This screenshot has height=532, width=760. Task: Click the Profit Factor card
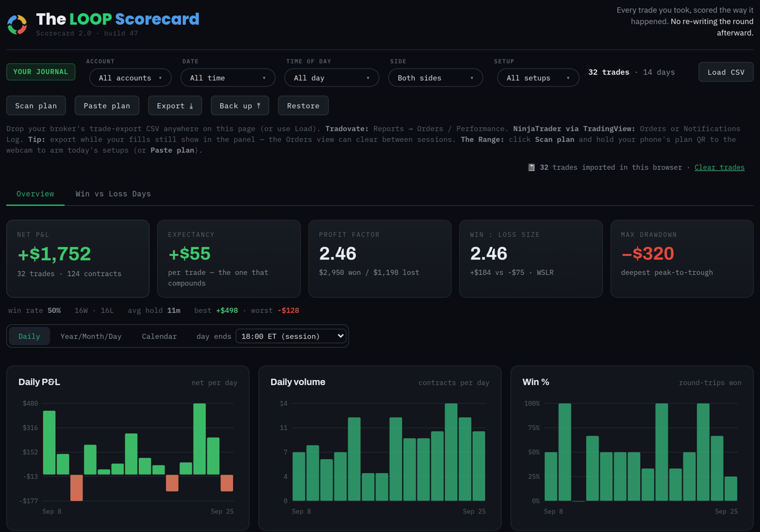(x=380, y=258)
